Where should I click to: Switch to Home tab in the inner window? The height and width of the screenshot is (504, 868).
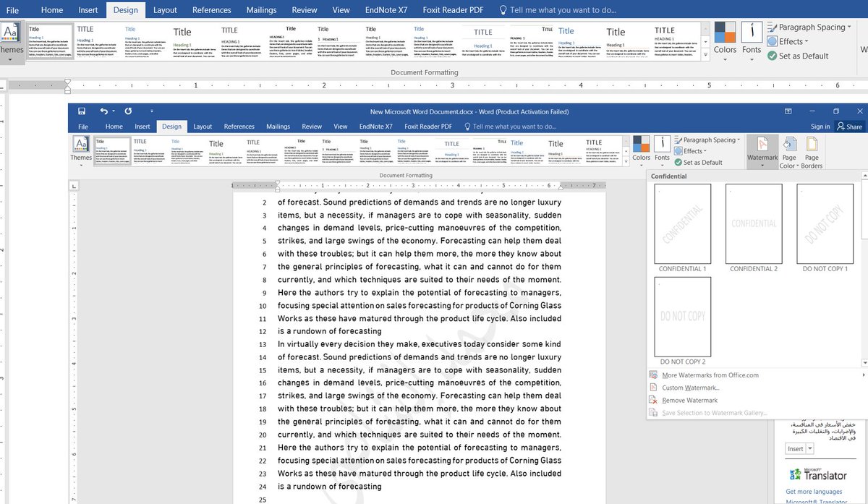(x=114, y=127)
